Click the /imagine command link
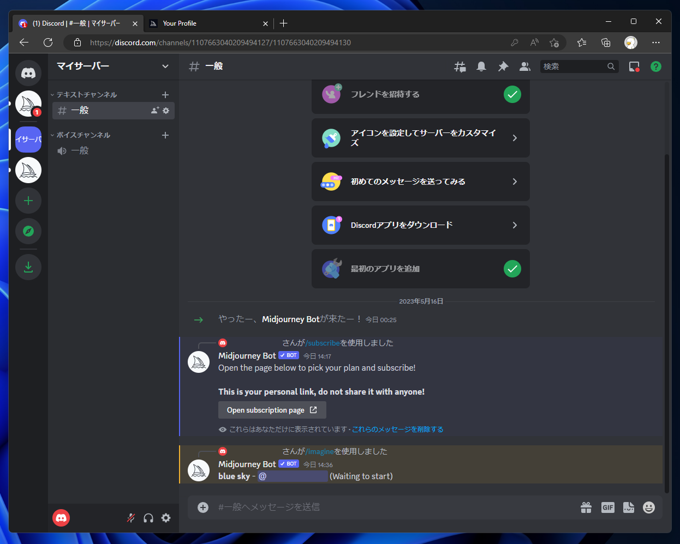Screen dimensions: 680x544 [320, 452]
